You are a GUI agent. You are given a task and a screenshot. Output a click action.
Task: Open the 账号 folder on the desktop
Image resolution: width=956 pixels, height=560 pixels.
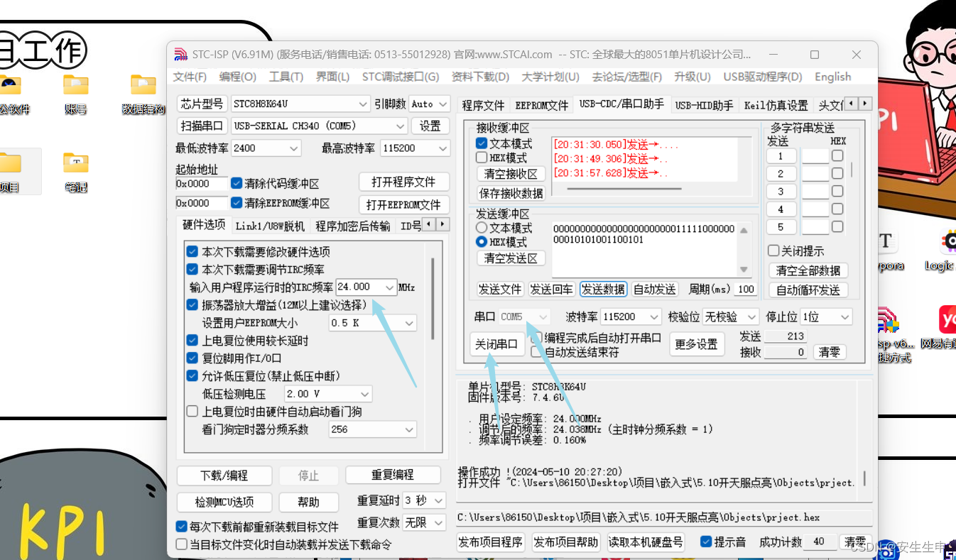(x=75, y=94)
